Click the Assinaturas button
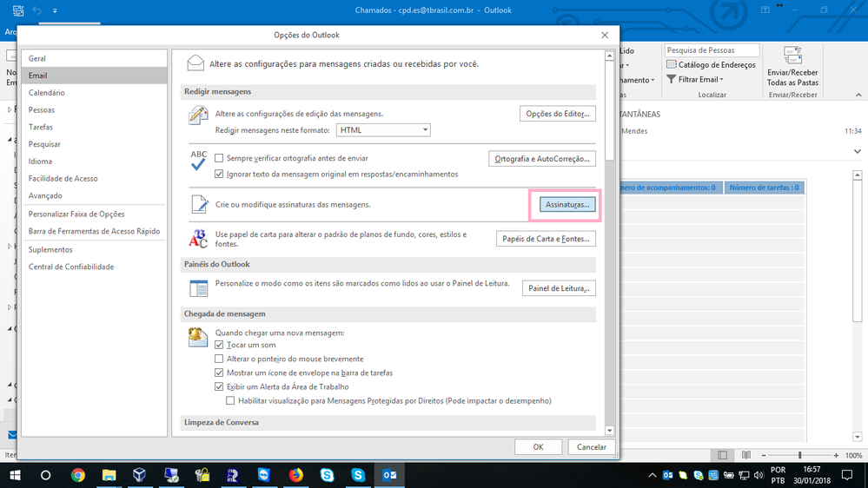This screenshot has width=868, height=488. (x=567, y=205)
